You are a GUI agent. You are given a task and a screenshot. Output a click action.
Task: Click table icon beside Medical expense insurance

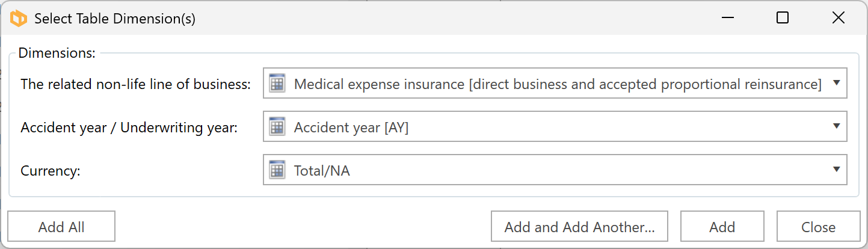(277, 84)
